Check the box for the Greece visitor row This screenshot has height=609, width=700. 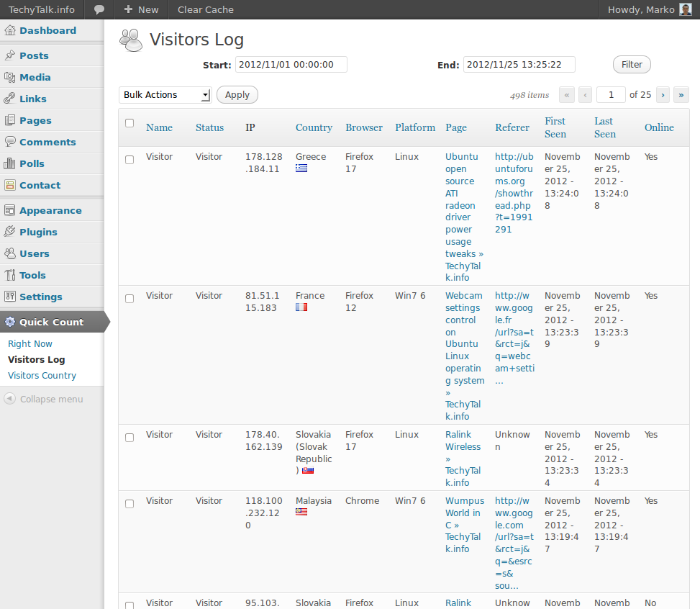click(129, 160)
